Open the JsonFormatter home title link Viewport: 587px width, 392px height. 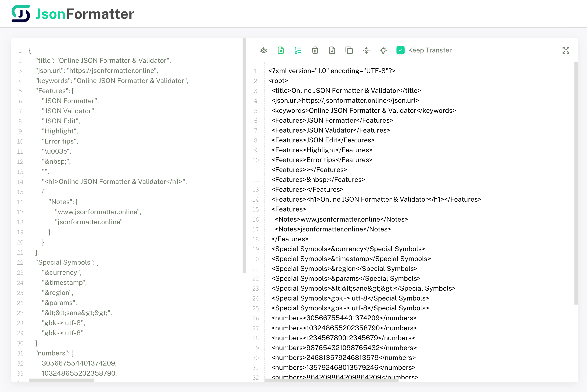coord(85,14)
